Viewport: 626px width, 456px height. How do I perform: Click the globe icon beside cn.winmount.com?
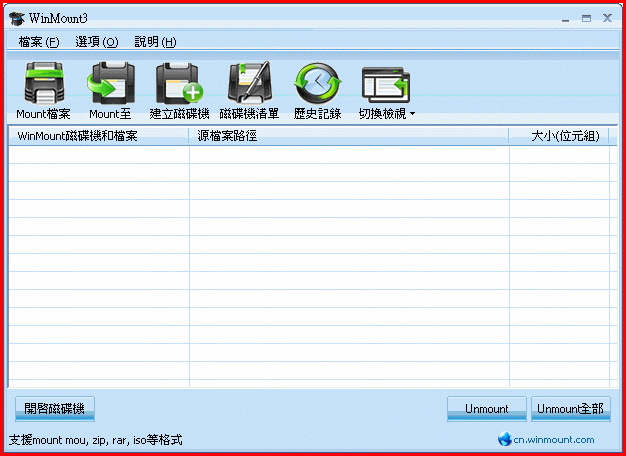click(505, 439)
